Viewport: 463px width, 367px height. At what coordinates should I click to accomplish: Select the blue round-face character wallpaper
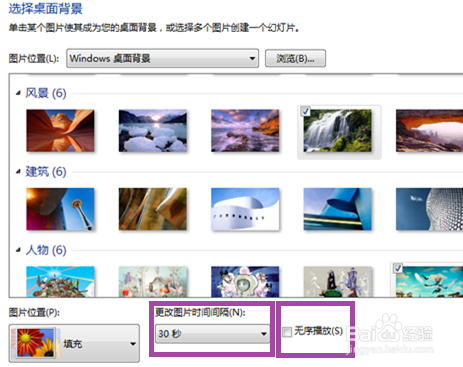point(245,281)
